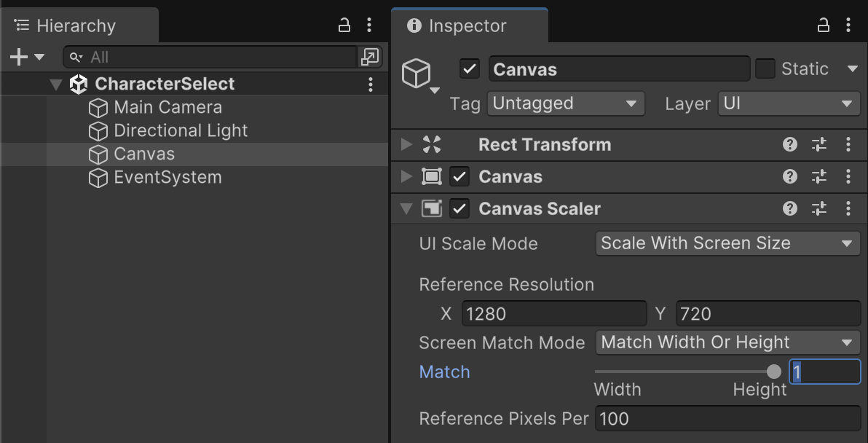
Task: Open Rect Transform help reference icon
Action: [790, 144]
